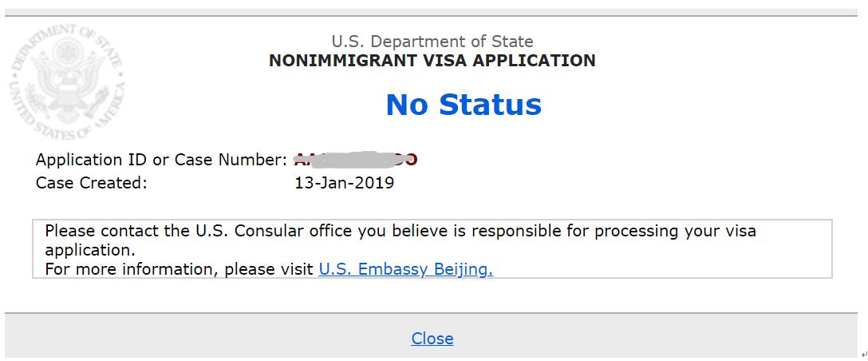Click the gray bar at the dialog top

point(432,12)
